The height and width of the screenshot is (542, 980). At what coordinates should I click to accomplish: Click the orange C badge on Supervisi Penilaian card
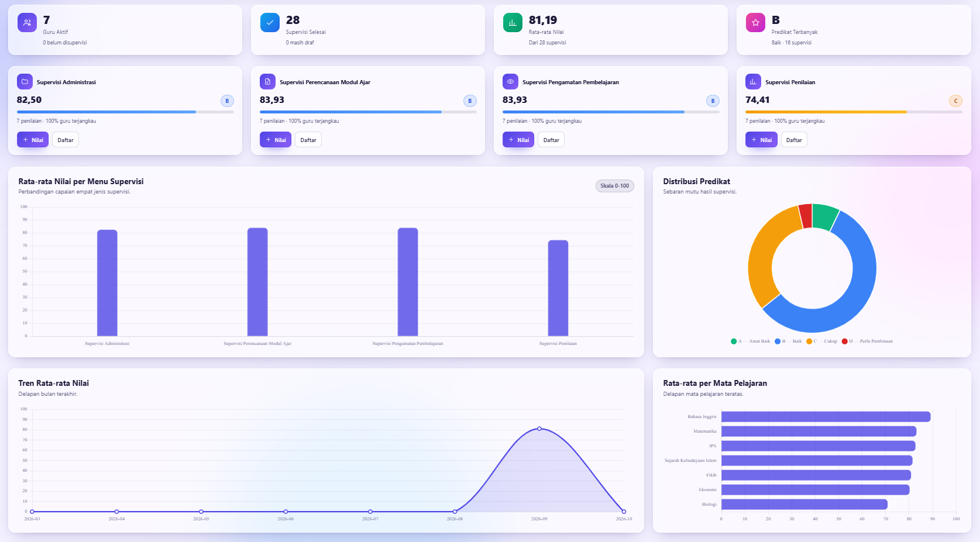pyautogui.click(x=955, y=101)
